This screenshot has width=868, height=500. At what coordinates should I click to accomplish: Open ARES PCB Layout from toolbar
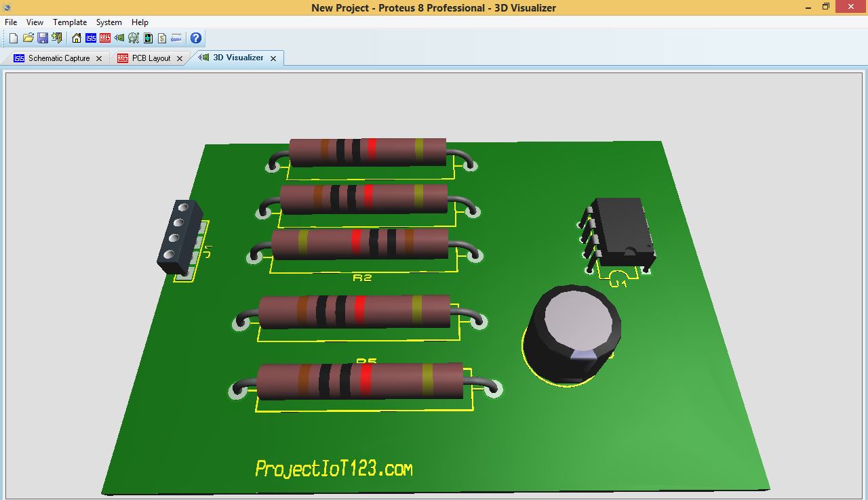[105, 38]
